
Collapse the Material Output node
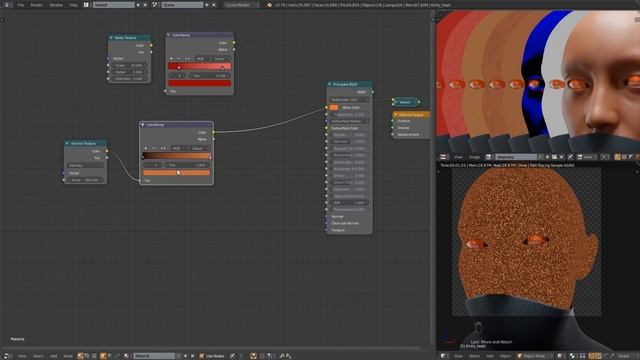pyautogui.click(x=396, y=115)
